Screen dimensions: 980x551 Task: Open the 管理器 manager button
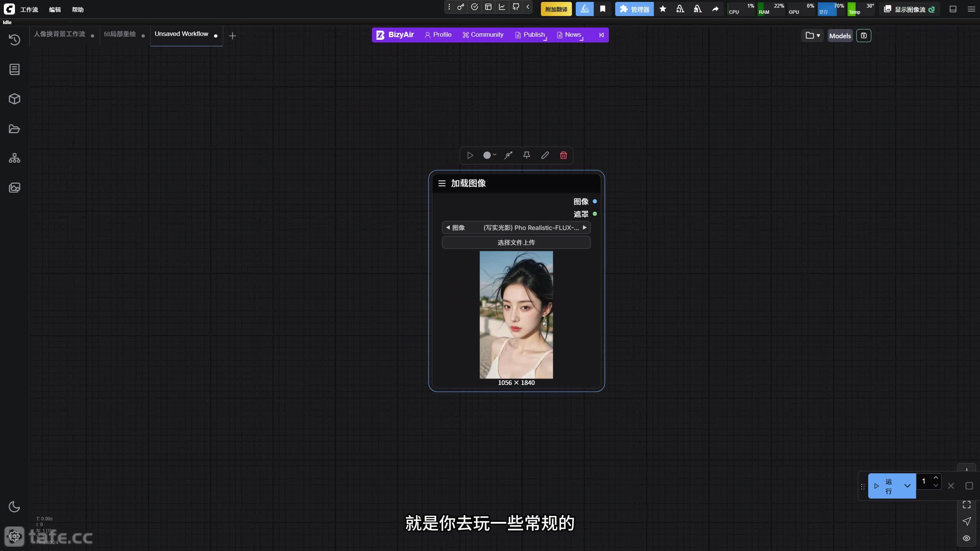click(634, 9)
